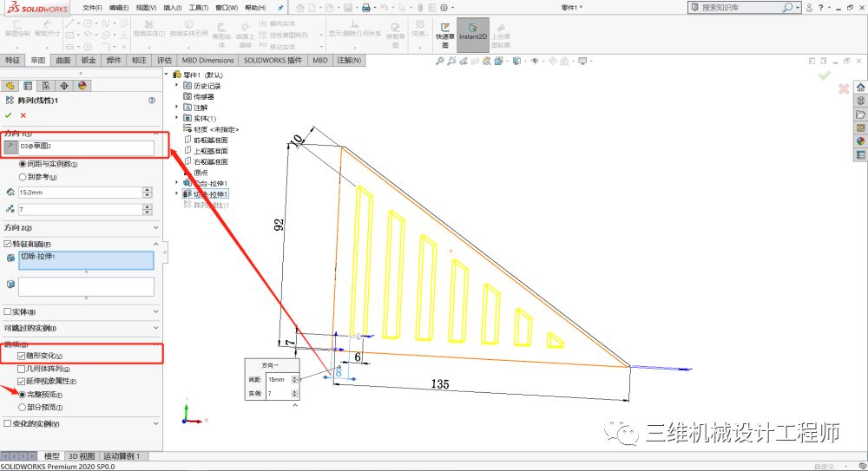Viewport: 868px width, 471px height.
Task: Enable the 变化的实例 checkbox
Action: click(8, 423)
